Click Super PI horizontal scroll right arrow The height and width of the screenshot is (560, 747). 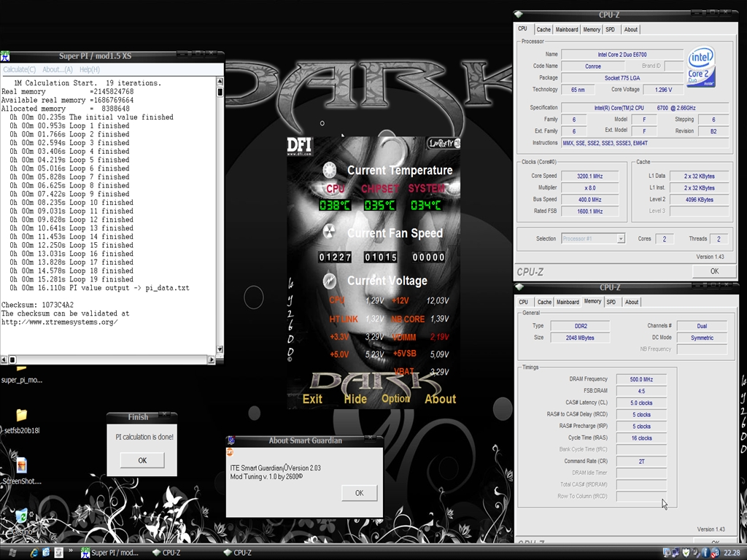(212, 359)
